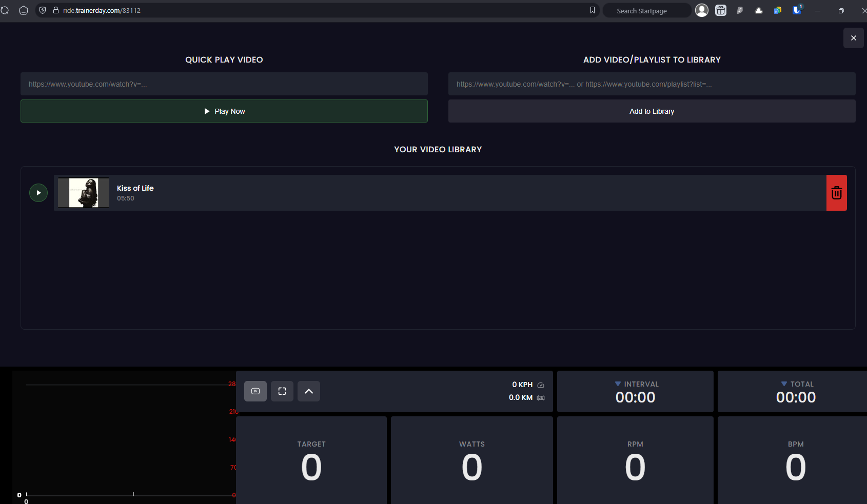
Task: Open the browser profile account icon
Action: coord(702,10)
